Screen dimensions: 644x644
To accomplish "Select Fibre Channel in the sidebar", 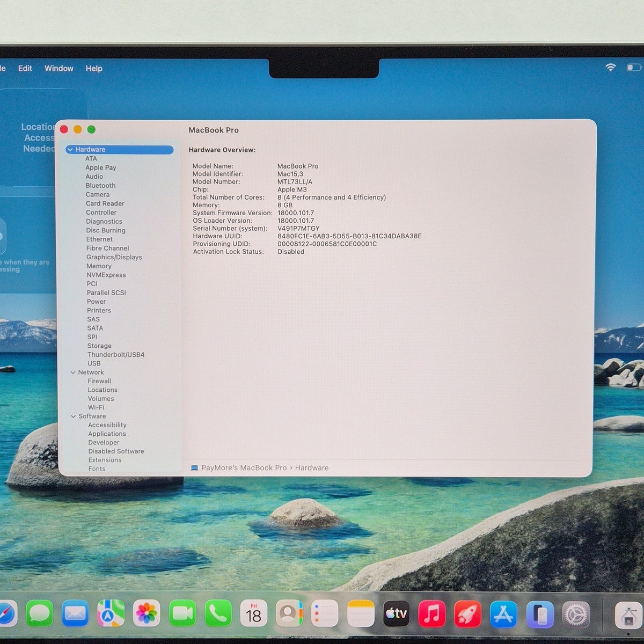I will [x=108, y=248].
